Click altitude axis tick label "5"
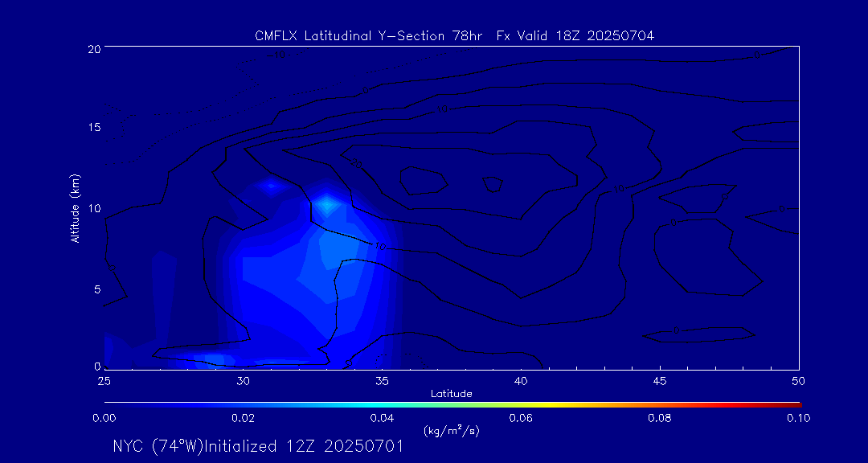This screenshot has width=868, height=463. [x=97, y=289]
